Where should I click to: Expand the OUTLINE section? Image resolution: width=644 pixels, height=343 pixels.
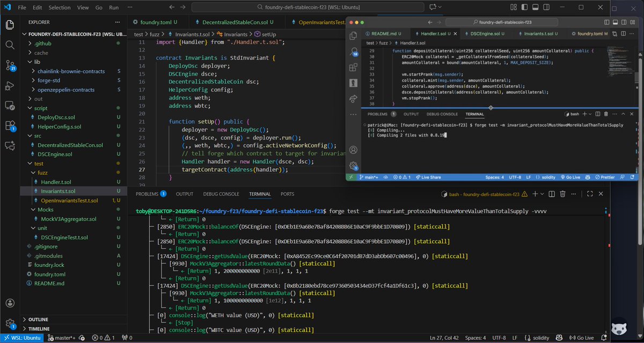click(x=74, y=319)
